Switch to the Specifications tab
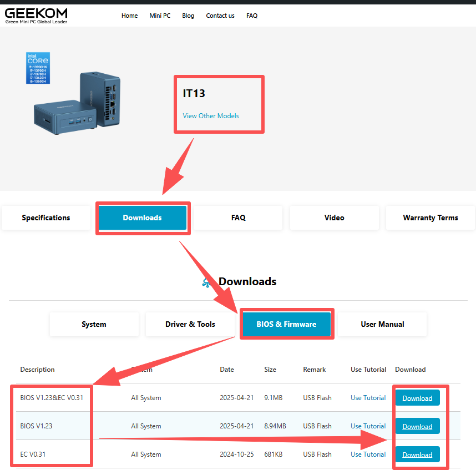Screen dimensions: 476x475 tap(46, 218)
